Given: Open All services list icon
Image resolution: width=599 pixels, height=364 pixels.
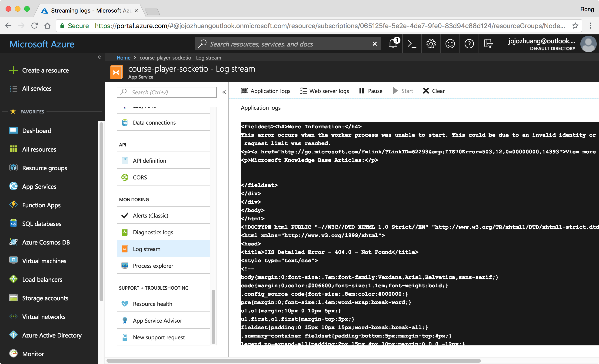Looking at the screenshot, I should point(13,89).
